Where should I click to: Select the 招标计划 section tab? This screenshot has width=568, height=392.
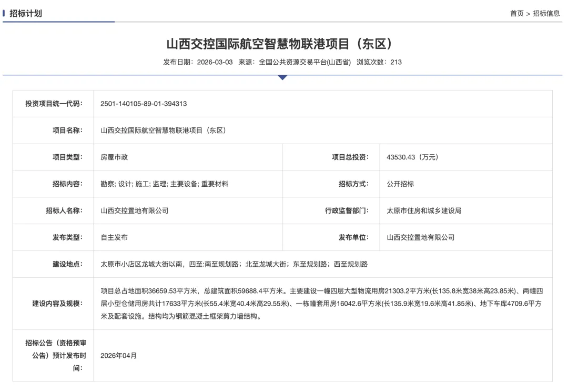[25, 13]
